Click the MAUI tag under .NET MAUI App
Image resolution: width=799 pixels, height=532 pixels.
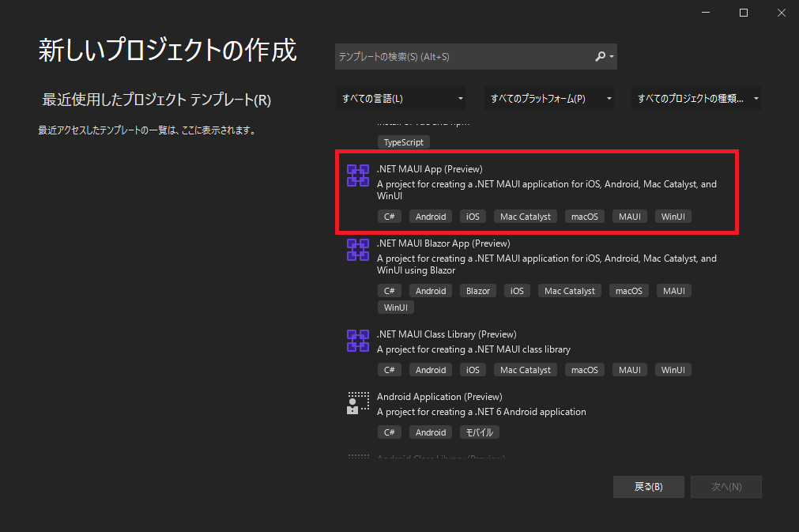pyautogui.click(x=630, y=217)
